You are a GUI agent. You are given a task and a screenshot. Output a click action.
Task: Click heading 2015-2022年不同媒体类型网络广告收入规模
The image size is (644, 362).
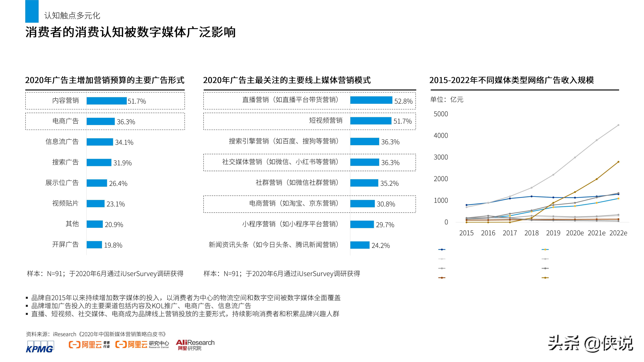click(512, 80)
